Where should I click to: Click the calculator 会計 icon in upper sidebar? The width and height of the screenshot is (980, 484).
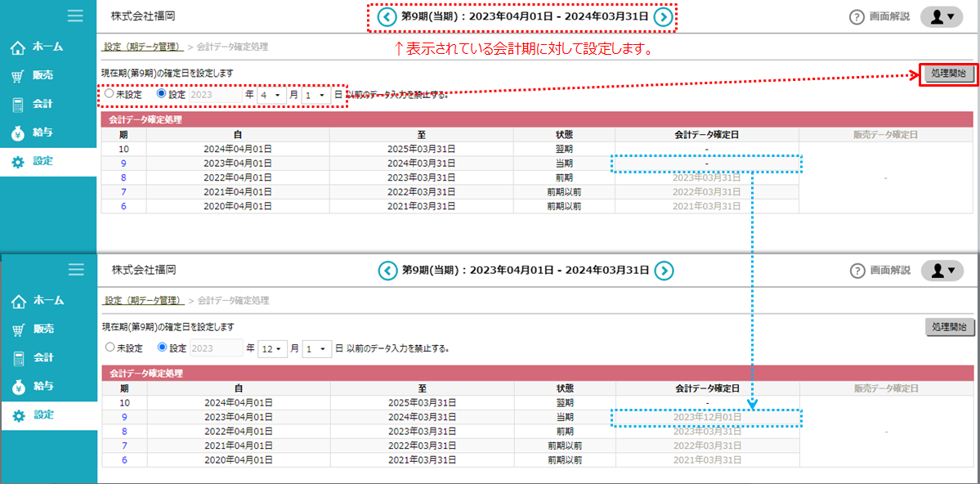tap(18, 105)
